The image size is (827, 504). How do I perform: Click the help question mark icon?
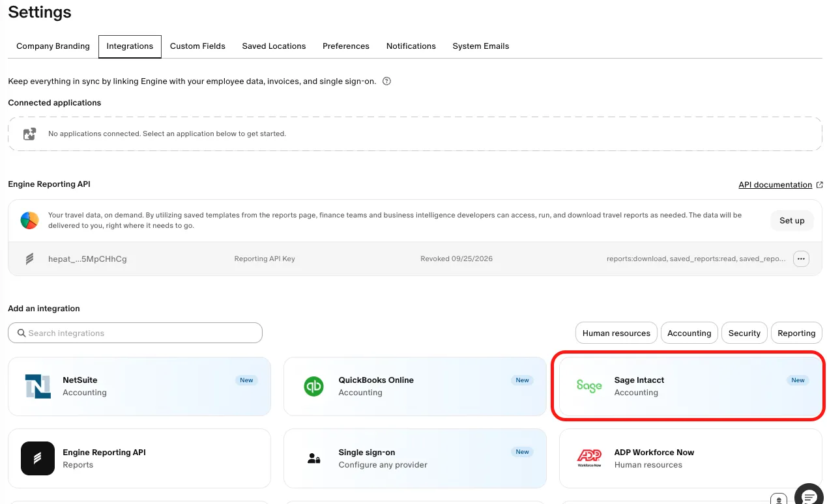tap(386, 81)
